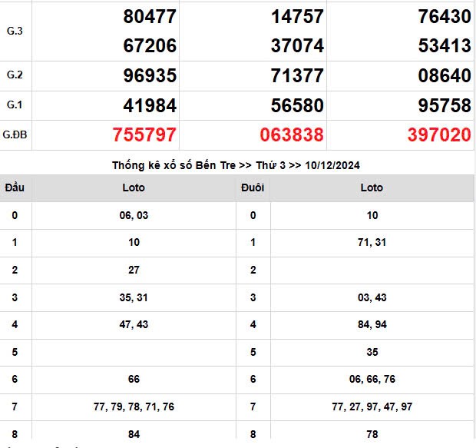Click the loto cell 77, 27, 97, 47, 97
Viewport: 476px width, 448px height.
point(372,407)
